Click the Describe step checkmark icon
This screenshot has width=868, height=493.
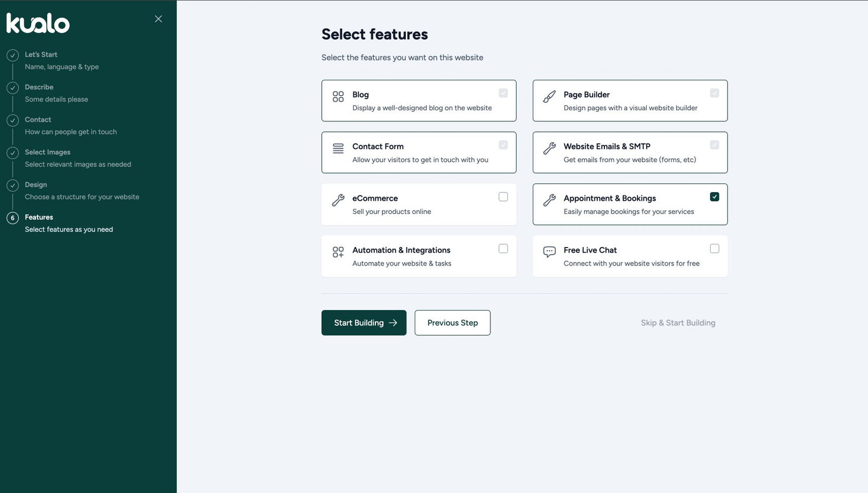(12, 87)
